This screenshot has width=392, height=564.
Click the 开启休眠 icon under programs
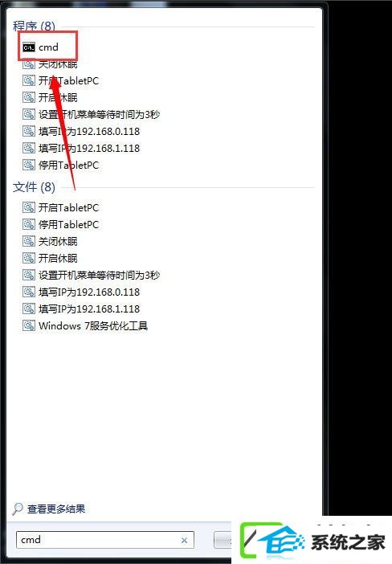[x=29, y=97]
